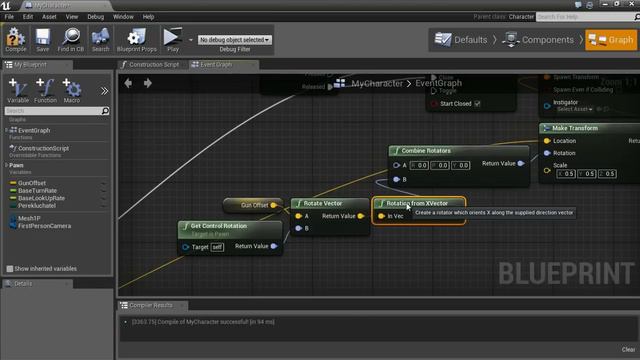
Task: Click Make Transform Location pin
Action: pyautogui.click(x=547, y=140)
